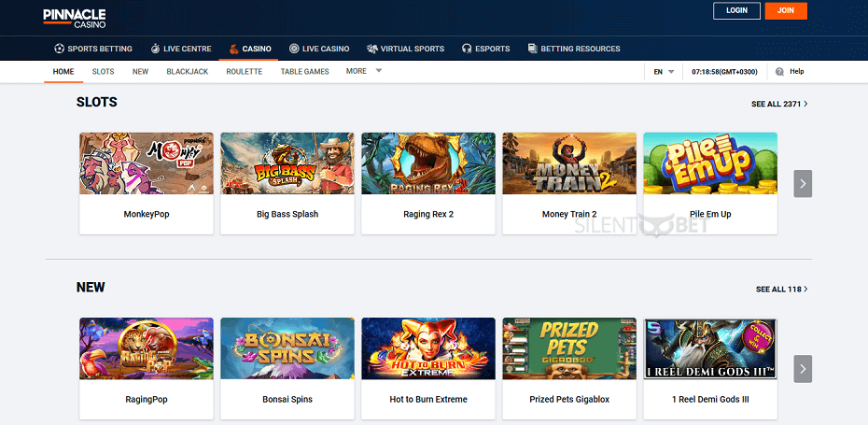Click the cherries Casino icon
The width and height of the screenshot is (868, 425).
[x=234, y=49]
